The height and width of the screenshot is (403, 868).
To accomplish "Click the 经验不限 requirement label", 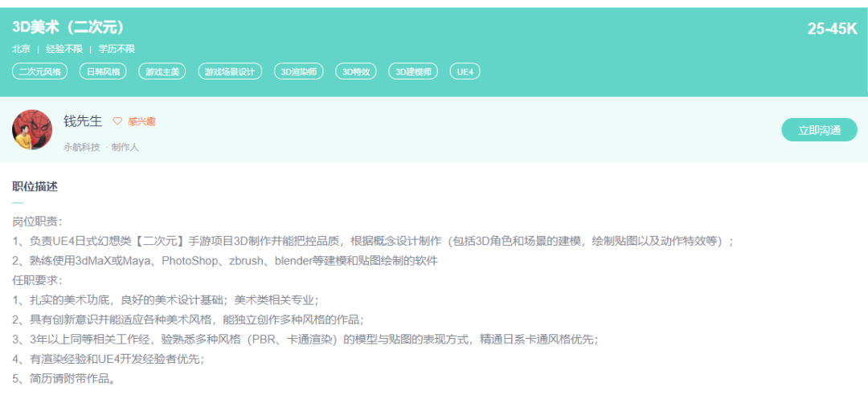I will (x=64, y=49).
